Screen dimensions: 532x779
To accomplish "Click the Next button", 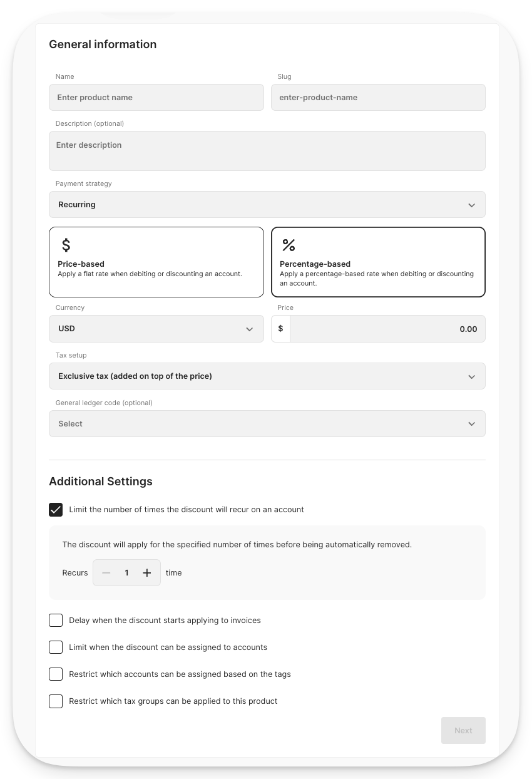I will 463,730.
